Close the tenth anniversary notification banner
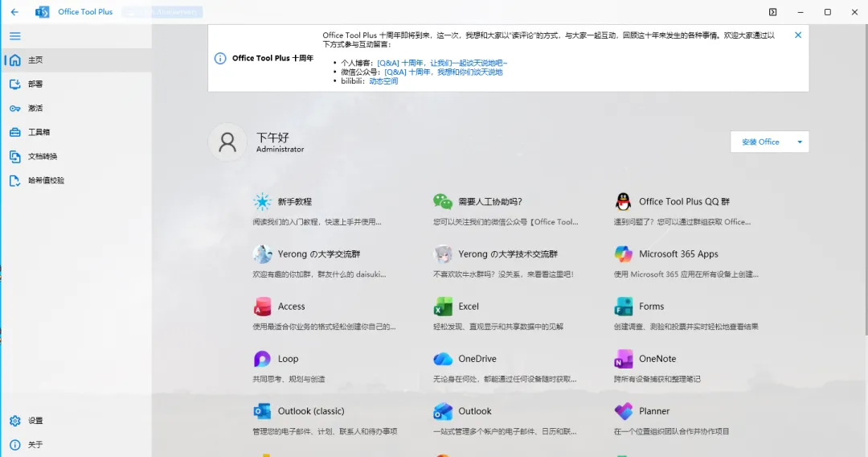The image size is (868, 457). click(798, 35)
